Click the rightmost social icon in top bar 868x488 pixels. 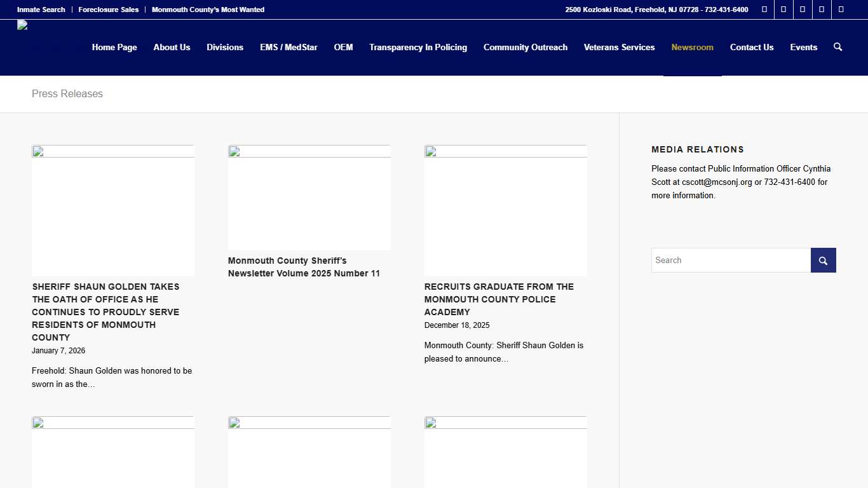[x=841, y=10]
